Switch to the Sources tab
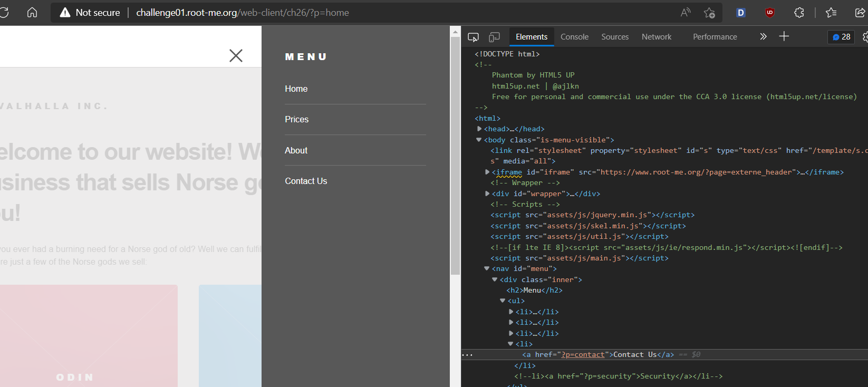 coord(615,37)
